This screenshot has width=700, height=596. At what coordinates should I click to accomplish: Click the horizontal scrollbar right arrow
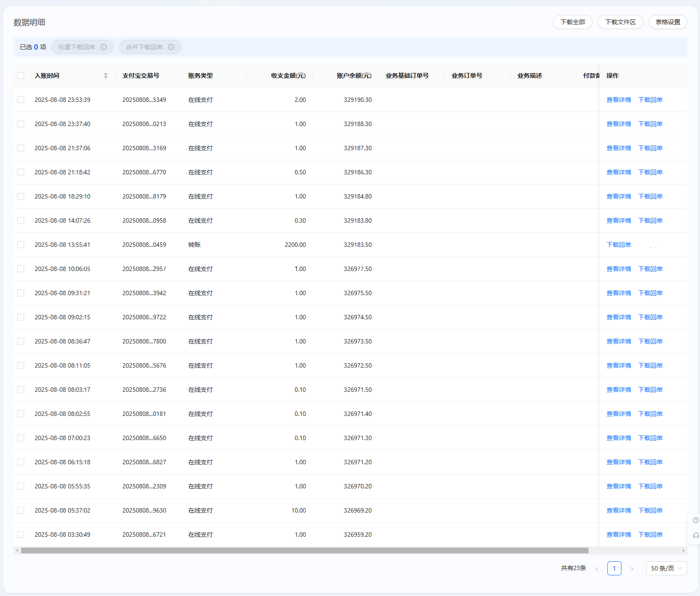coord(683,550)
